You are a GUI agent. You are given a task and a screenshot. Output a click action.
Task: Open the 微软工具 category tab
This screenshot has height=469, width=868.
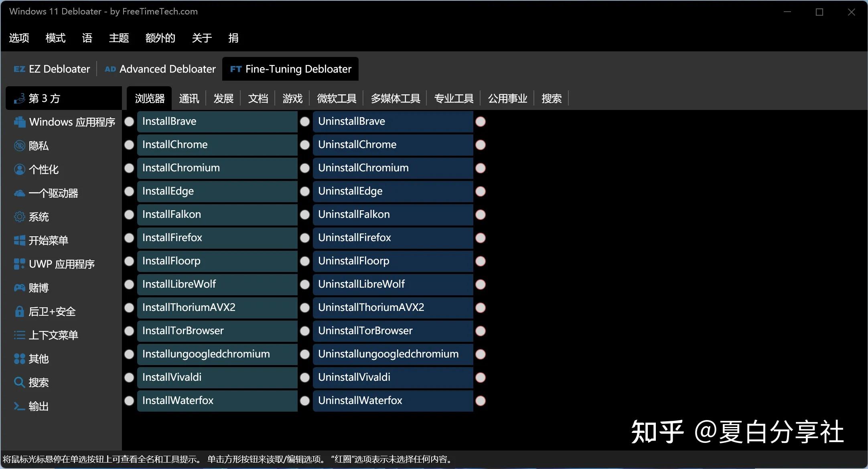click(336, 98)
